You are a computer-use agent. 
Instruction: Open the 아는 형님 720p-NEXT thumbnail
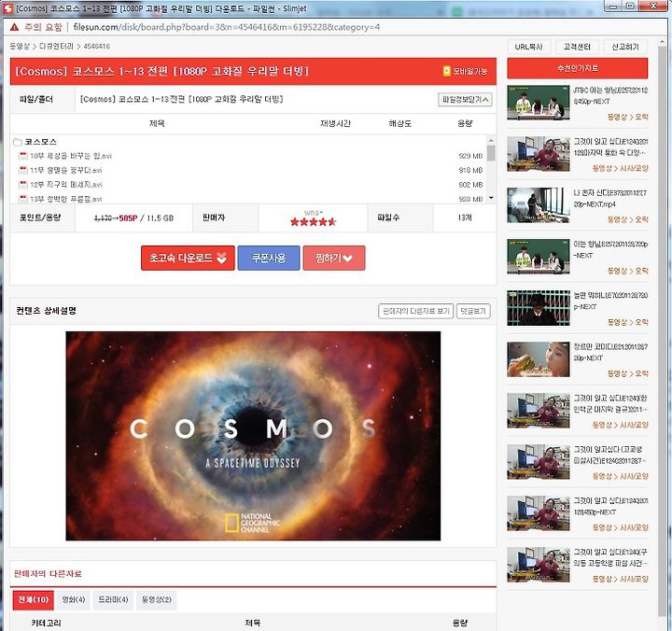pyautogui.click(x=539, y=257)
